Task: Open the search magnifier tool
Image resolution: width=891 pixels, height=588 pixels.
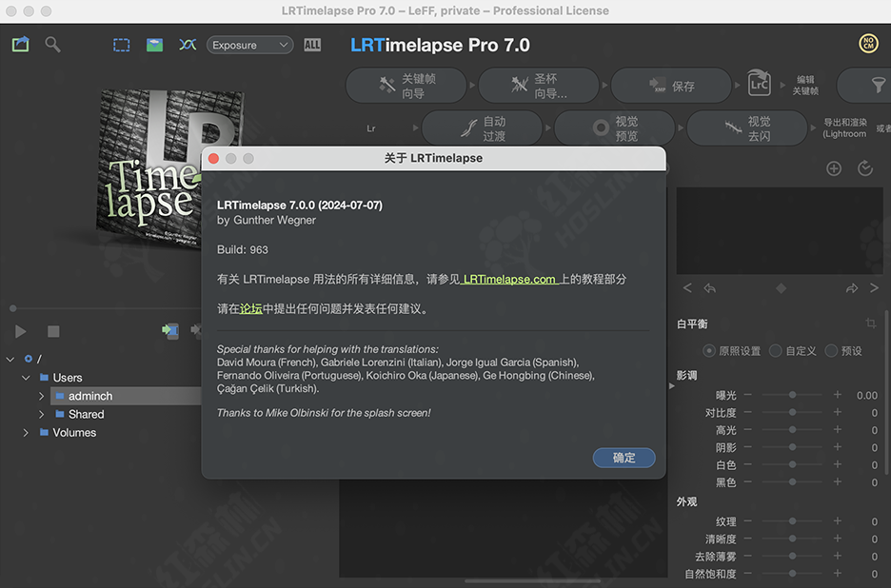Action: (52, 45)
